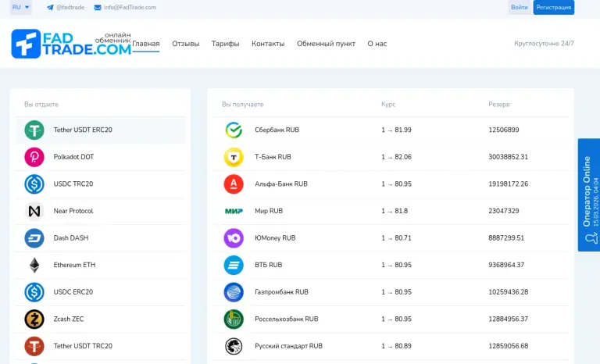Open the О нас menu item
Image resolution: width=600 pixels, height=364 pixels.
click(377, 44)
